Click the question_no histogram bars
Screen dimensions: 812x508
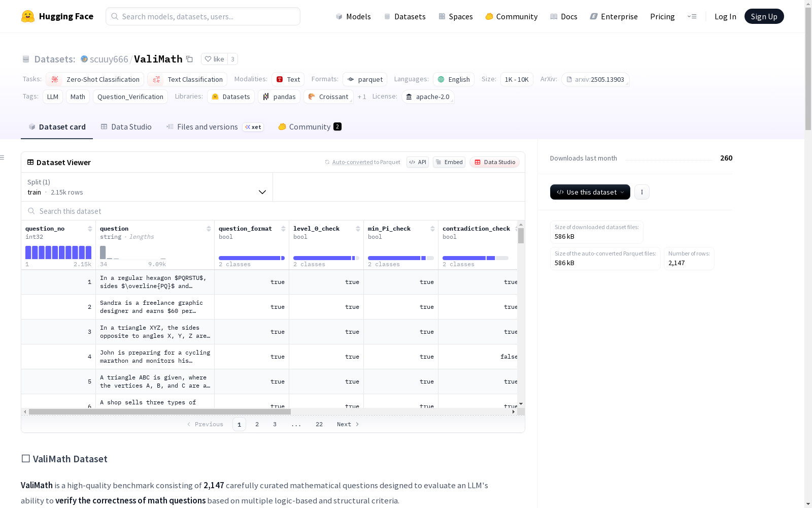(58, 252)
